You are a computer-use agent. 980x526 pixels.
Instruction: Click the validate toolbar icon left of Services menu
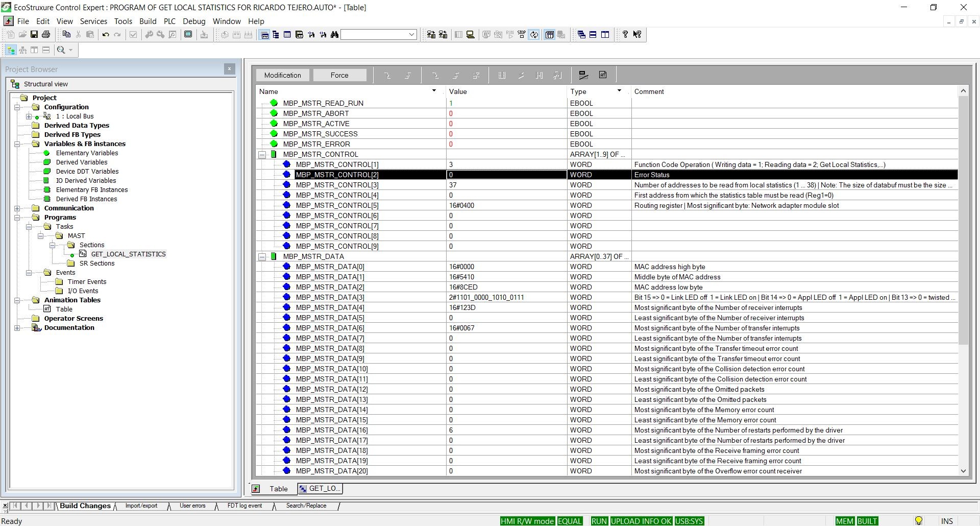133,34
